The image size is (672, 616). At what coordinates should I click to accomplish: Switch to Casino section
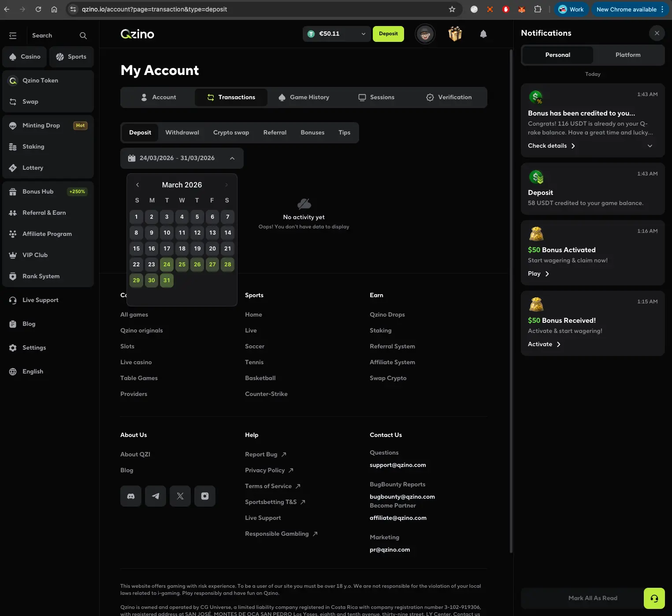pos(25,57)
